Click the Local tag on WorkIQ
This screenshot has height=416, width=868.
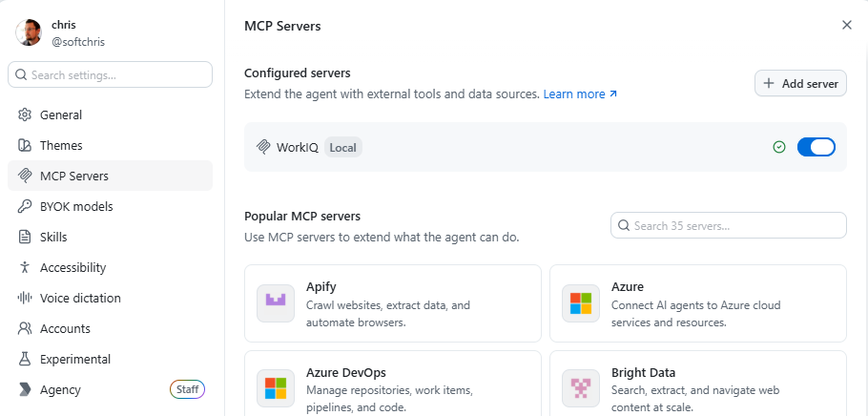pos(342,147)
